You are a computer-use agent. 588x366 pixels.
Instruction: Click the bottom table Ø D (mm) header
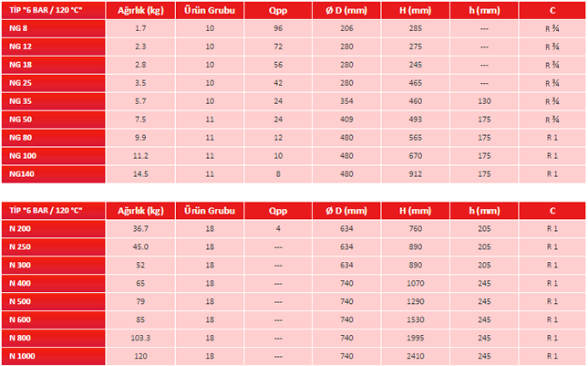pyautogui.click(x=346, y=211)
